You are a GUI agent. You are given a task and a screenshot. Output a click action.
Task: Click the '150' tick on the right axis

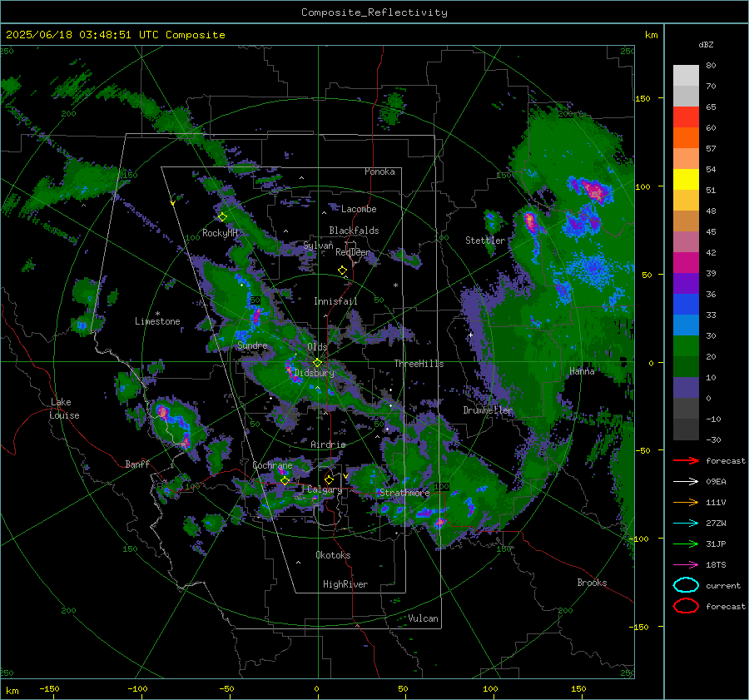pos(642,98)
